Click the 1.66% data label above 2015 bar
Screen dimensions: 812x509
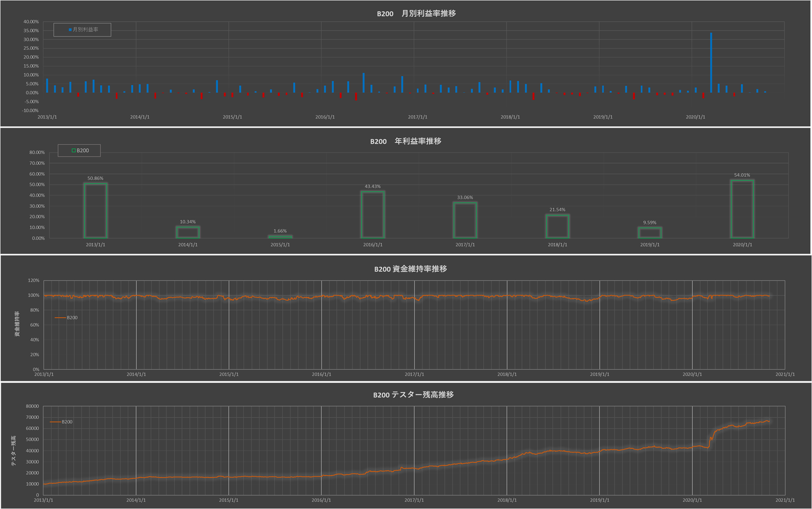[280, 231]
